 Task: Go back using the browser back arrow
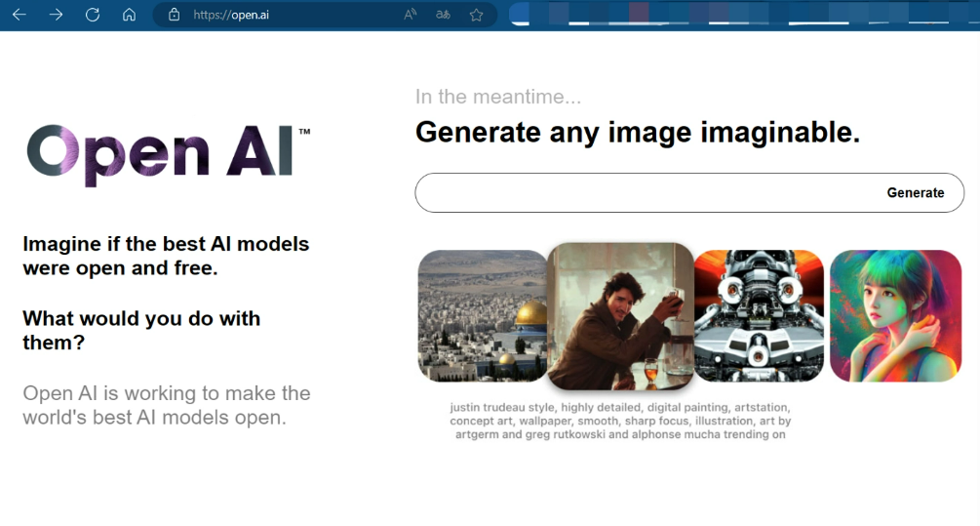click(x=20, y=15)
